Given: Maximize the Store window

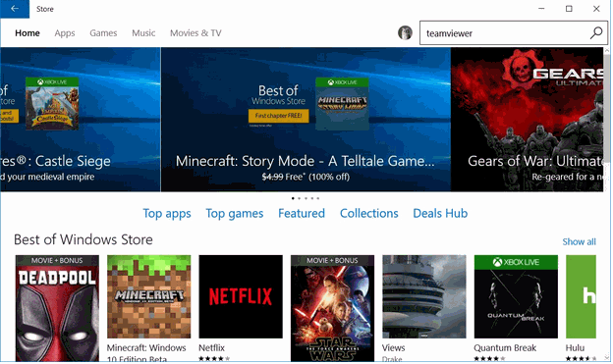Looking at the screenshot, I should [x=569, y=9].
